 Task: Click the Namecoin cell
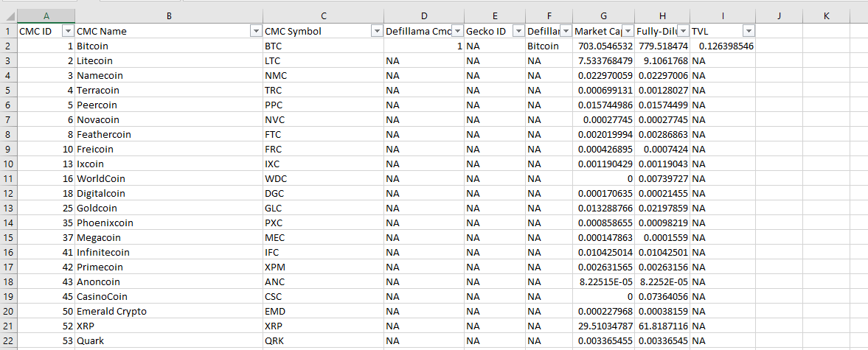(x=169, y=76)
